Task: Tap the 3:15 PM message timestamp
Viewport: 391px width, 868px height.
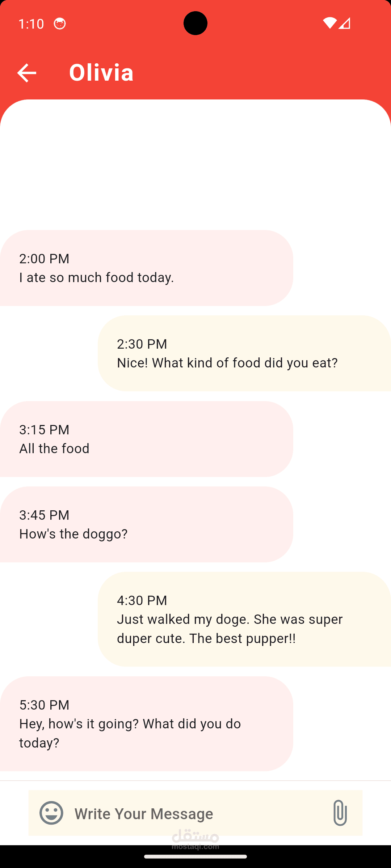Action: coord(44,430)
